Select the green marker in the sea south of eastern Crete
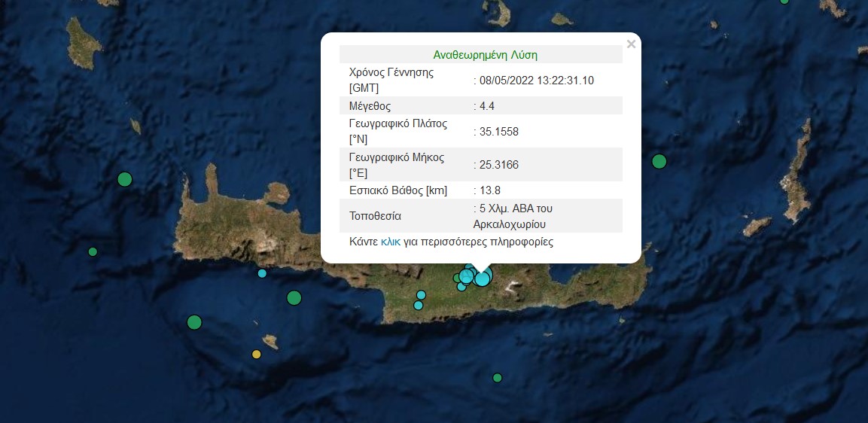This screenshot has height=423, width=868. (497, 378)
